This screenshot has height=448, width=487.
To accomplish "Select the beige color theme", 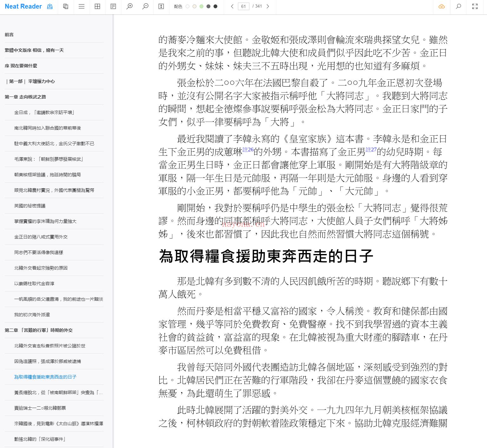I will tap(194, 6).
